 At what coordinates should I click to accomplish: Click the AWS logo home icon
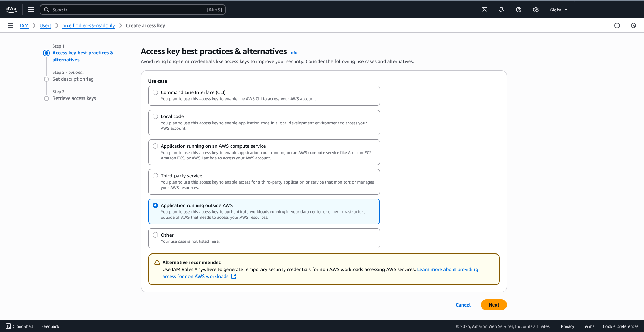coord(11,10)
